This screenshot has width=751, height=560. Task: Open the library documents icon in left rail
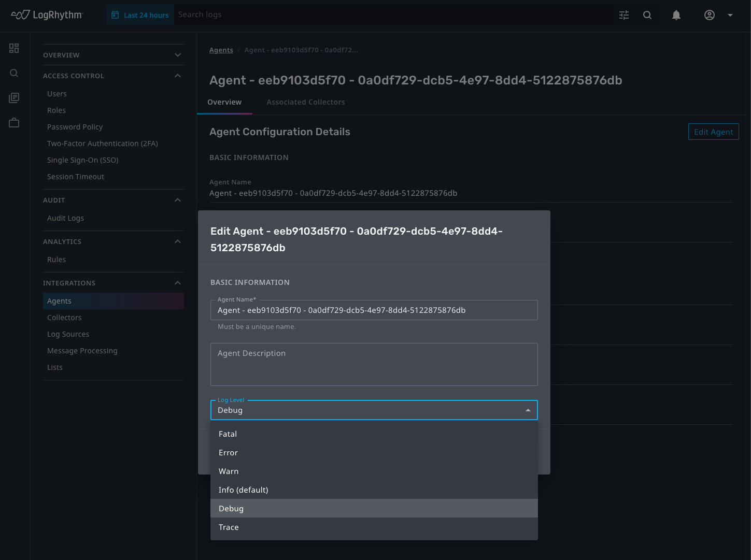(14, 98)
